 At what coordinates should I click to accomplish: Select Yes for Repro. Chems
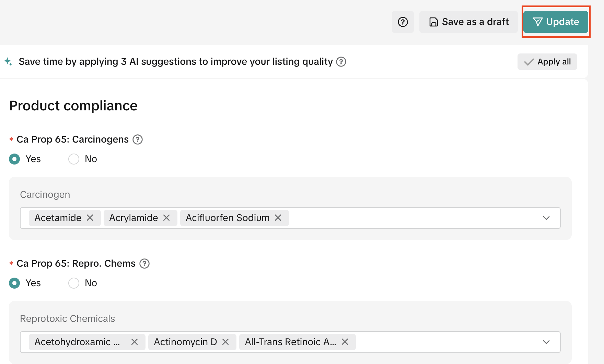pyautogui.click(x=14, y=283)
